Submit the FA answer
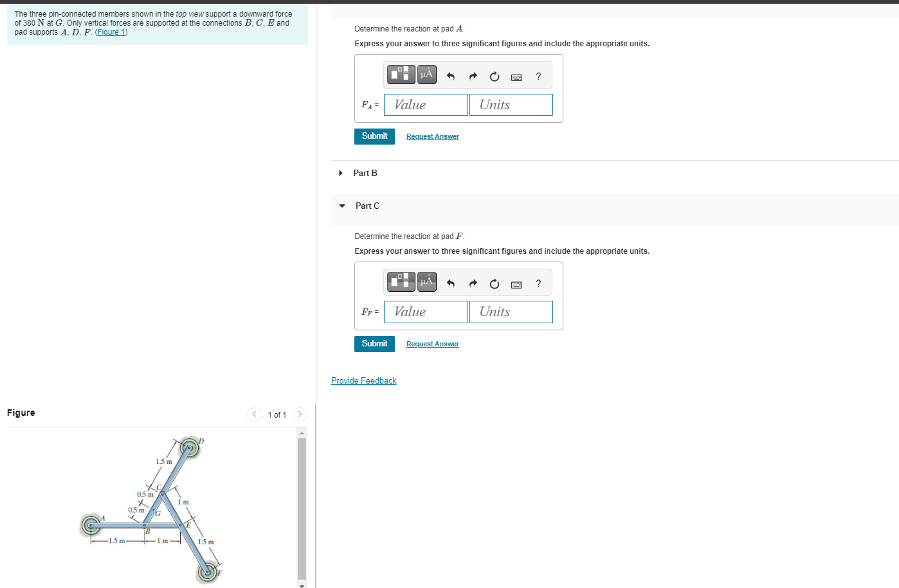Image resolution: width=899 pixels, height=588 pixels. (x=374, y=136)
